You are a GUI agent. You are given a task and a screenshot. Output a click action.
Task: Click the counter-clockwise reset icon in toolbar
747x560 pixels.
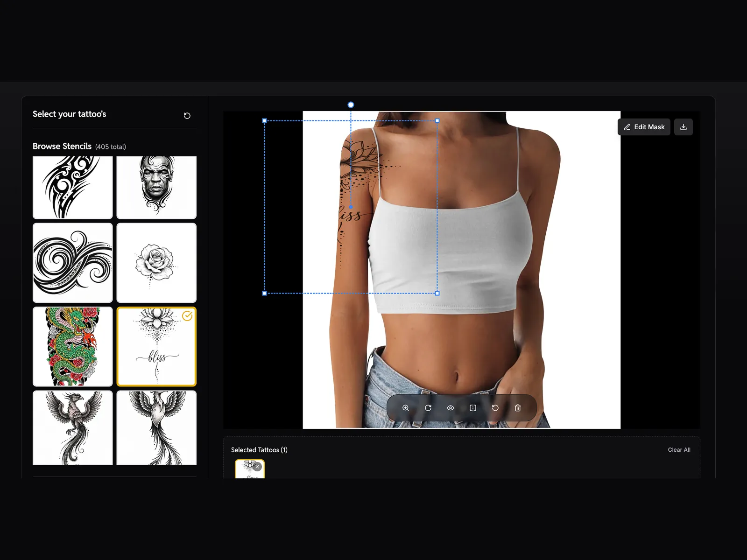[495, 408]
